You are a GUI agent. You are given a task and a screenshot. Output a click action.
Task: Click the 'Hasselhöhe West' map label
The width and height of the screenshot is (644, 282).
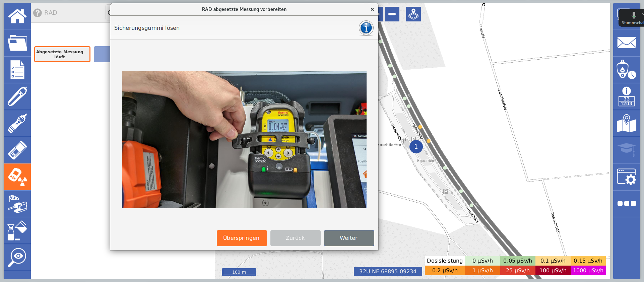(x=390, y=145)
